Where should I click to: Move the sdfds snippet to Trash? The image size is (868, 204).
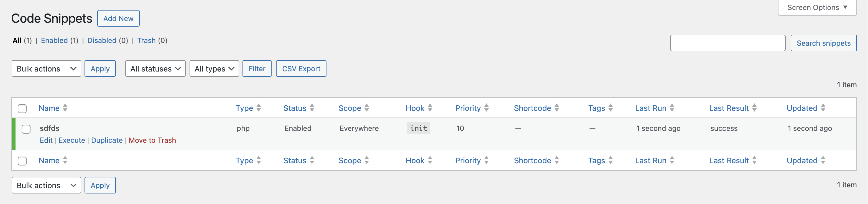(x=152, y=140)
